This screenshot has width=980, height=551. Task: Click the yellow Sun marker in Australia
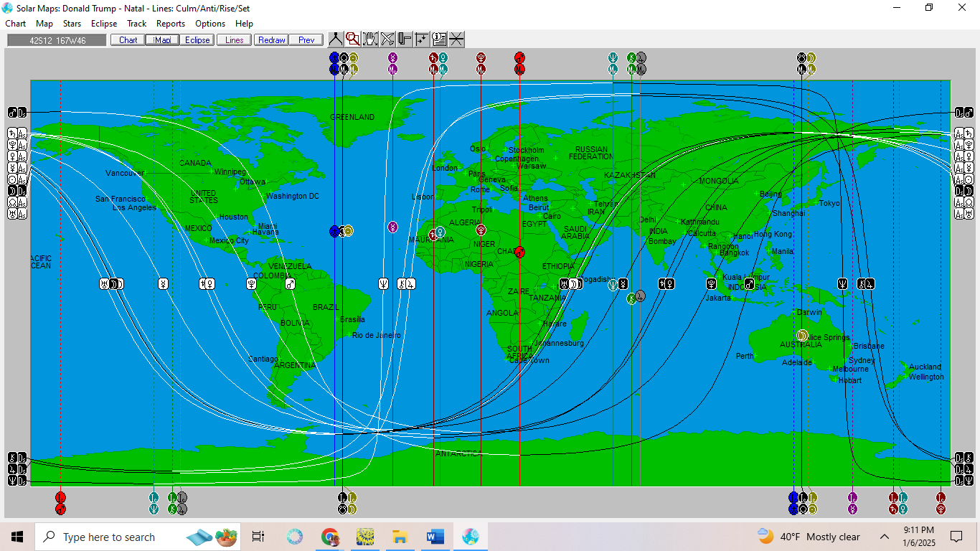(802, 335)
